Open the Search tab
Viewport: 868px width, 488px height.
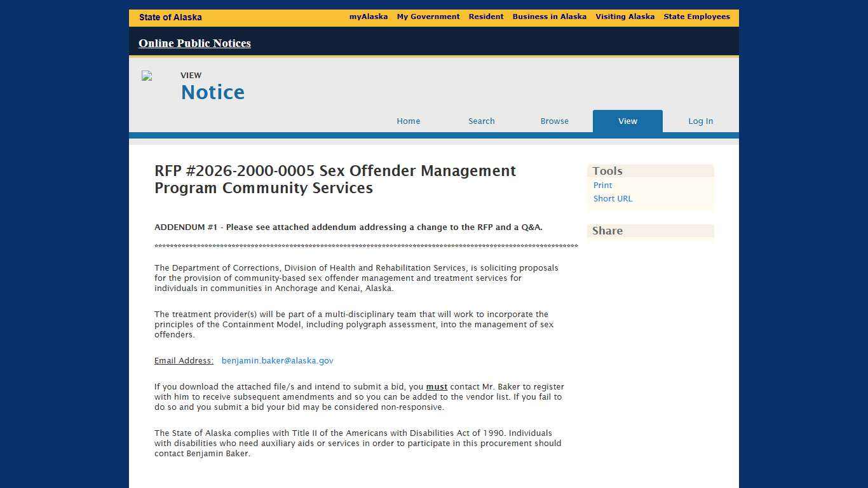point(481,121)
